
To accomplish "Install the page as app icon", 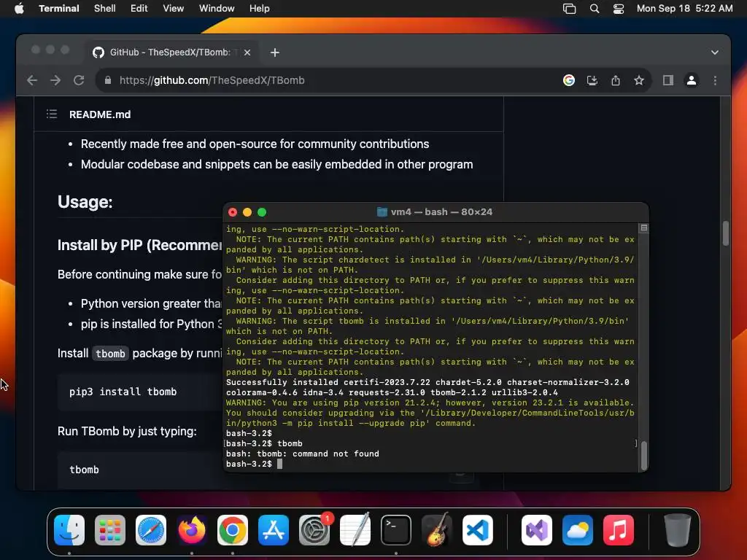I will [592, 80].
